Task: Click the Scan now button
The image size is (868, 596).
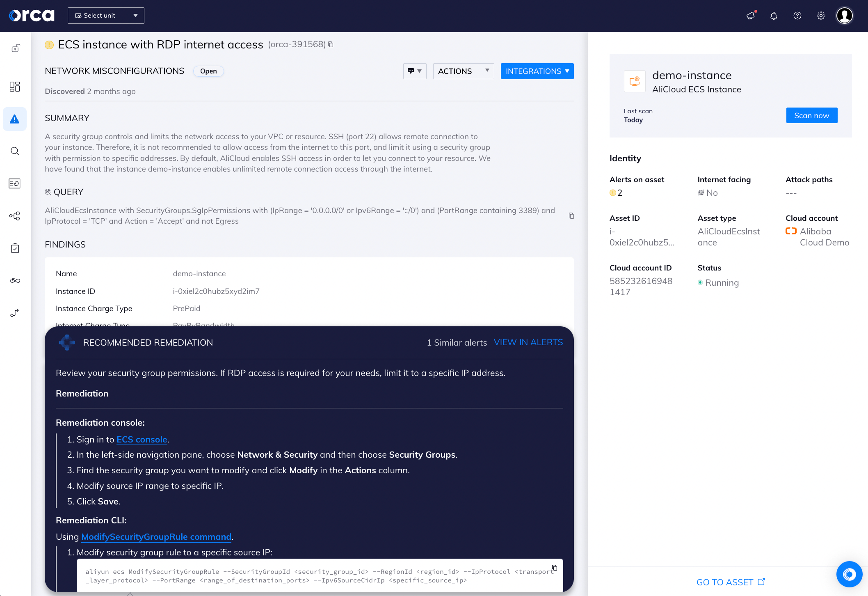Action: (x=811, y=115)
